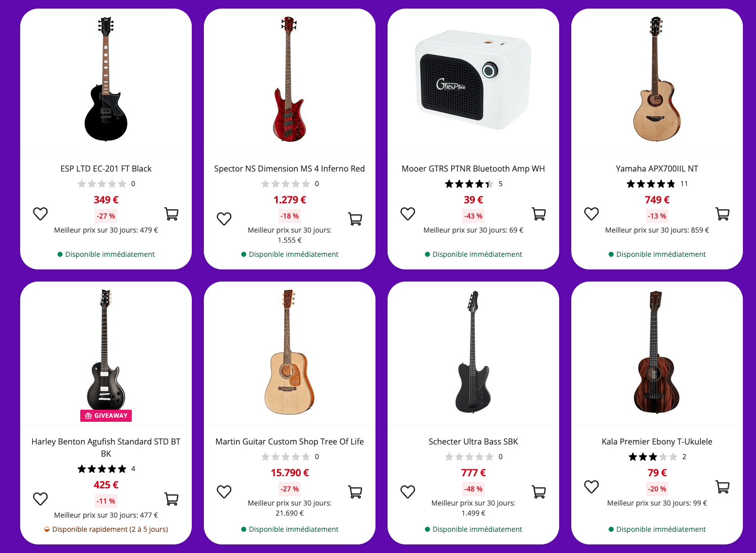
Task: Click the GIVEAWAY badge on the Harley Benton
Action: click(x=105, y=416)
